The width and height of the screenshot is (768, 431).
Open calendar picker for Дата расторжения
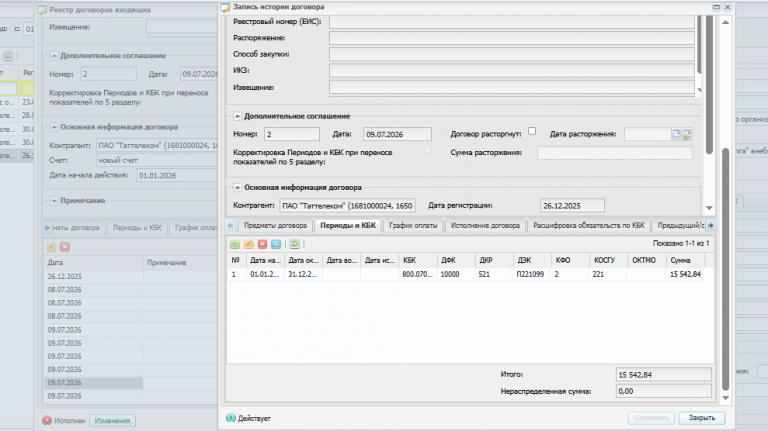[x=676, y=134]
